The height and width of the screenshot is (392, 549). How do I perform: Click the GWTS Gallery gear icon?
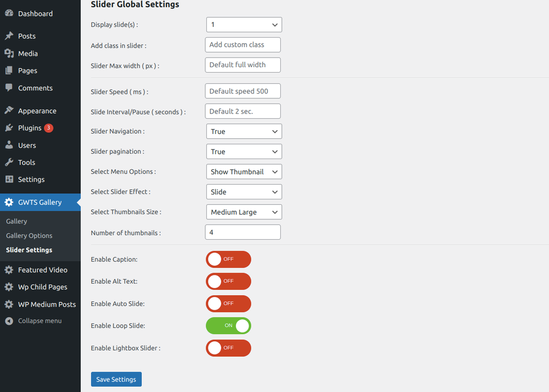(10, 202)
